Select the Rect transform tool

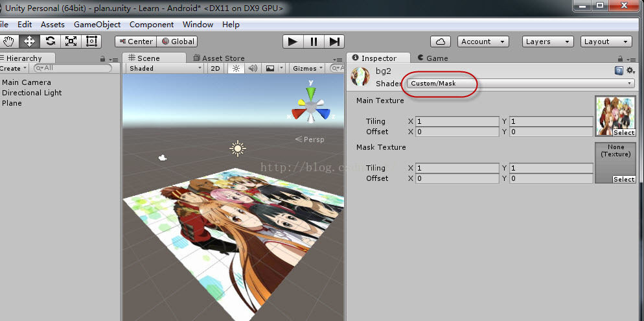click(91, 42)
